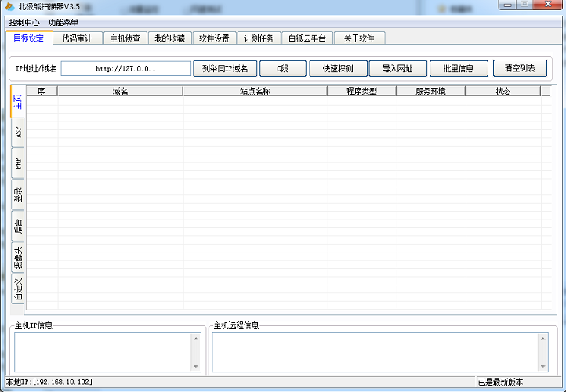This screenshot has height=392, width=566.
Task: Select the ASP vertical side tab
Action: (18, 132)
